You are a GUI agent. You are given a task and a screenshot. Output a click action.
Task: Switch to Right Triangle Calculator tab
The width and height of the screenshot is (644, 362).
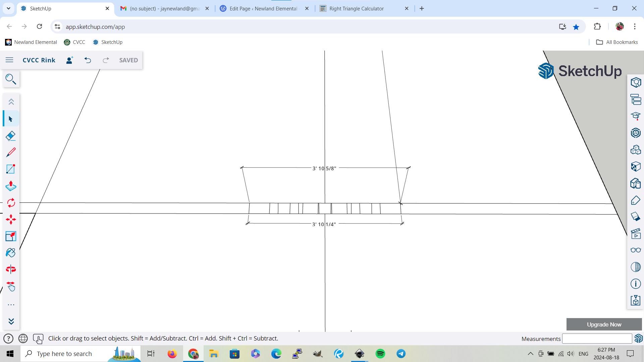356,8
